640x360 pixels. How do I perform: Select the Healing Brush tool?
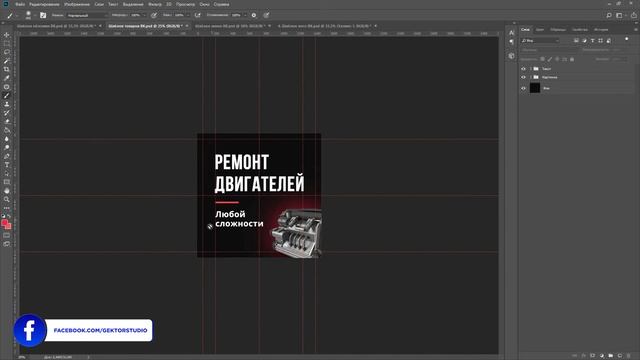pos(7,87)
